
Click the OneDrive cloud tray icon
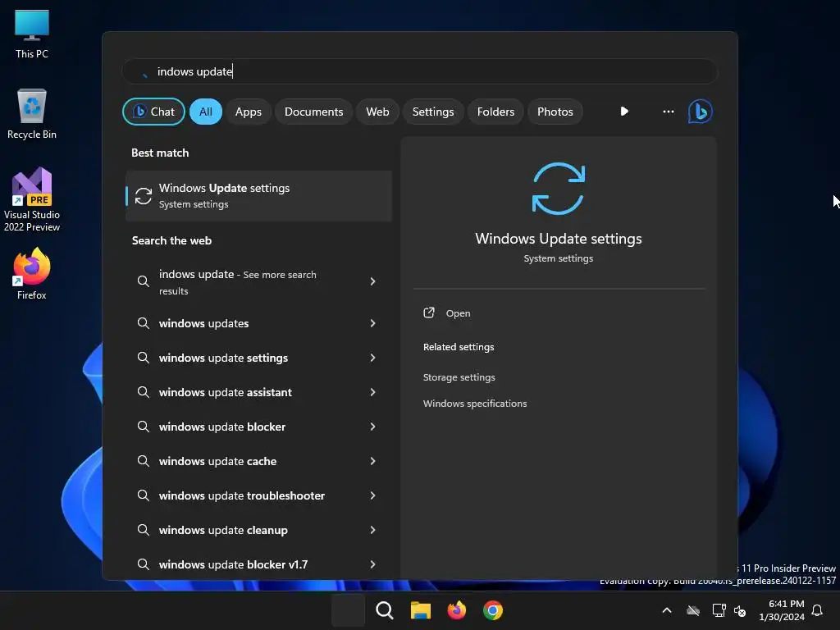point(693,610)
